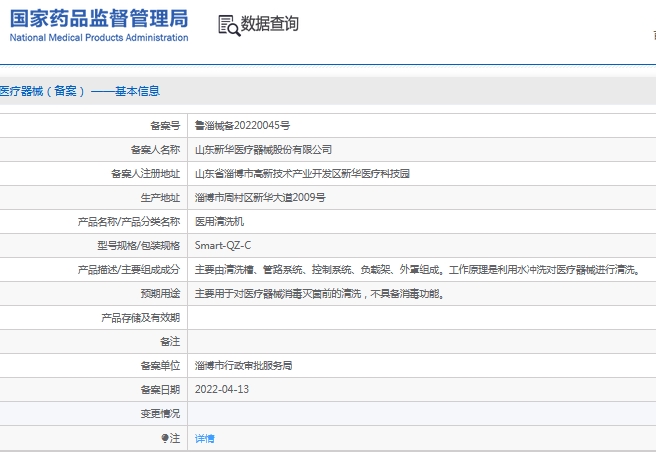The height and width of the screenshot is (456, 656).
Task: Click National Medical Products Administration subtitle
Action: pos(99,38)
